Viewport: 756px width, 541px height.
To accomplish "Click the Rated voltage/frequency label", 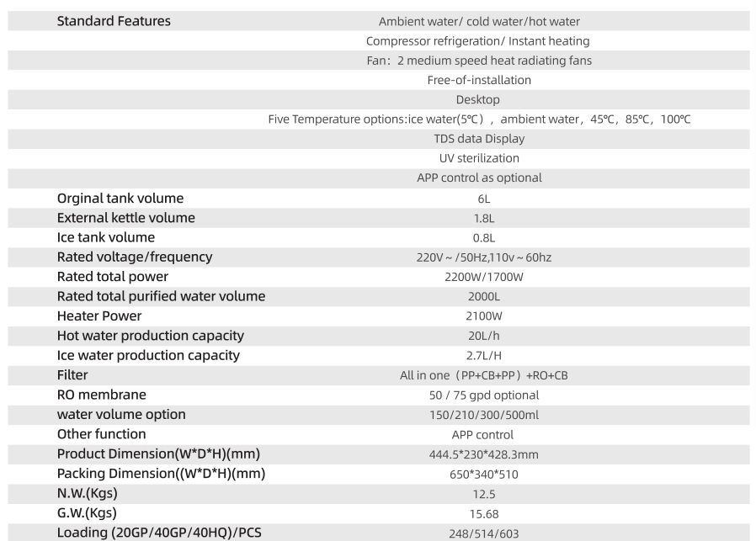I will 135,257.
